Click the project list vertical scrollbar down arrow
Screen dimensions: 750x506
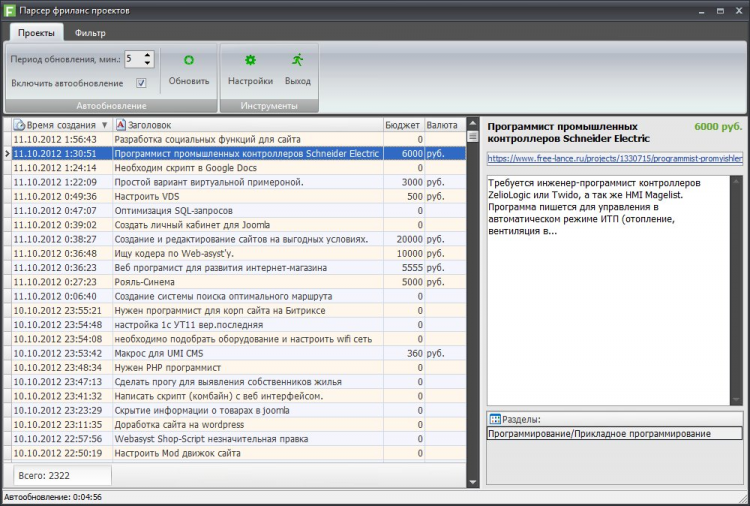[x=473, y=482]
